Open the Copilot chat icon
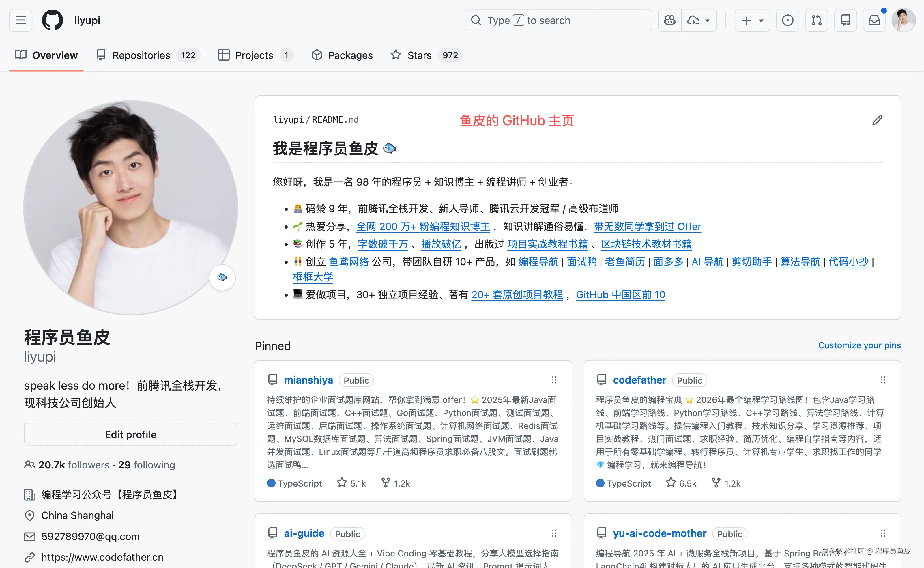 (670, 20)
